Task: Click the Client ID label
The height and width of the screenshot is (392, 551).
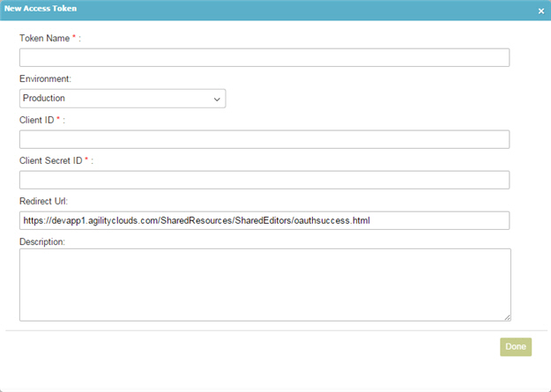Action: click(x=37, y=120)
